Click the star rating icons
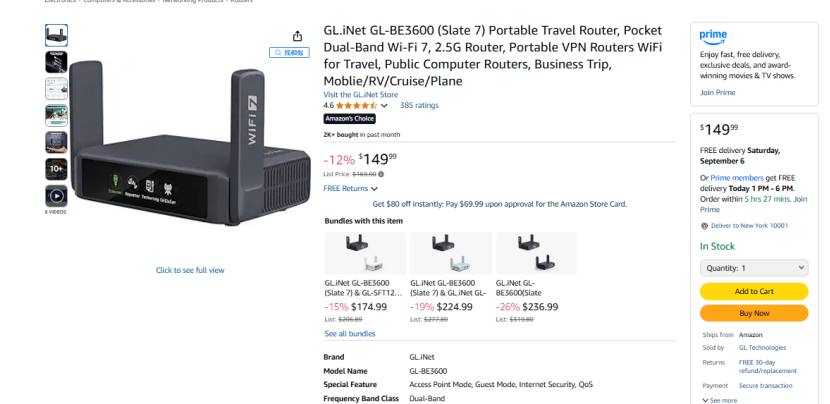830x404 pixels. tap(356, 105)
